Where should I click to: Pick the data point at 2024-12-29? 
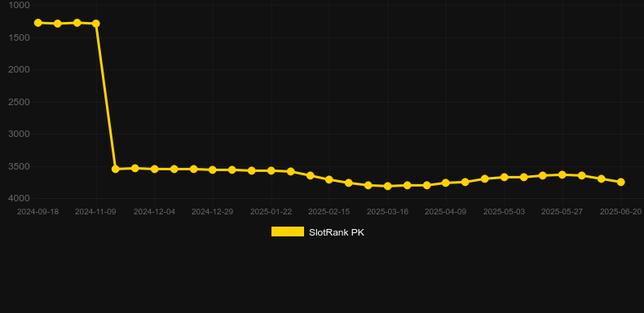tap(212, 170)
